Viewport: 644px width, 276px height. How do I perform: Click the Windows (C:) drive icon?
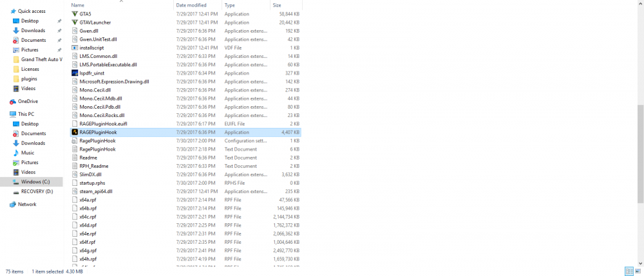coord(16,181)
